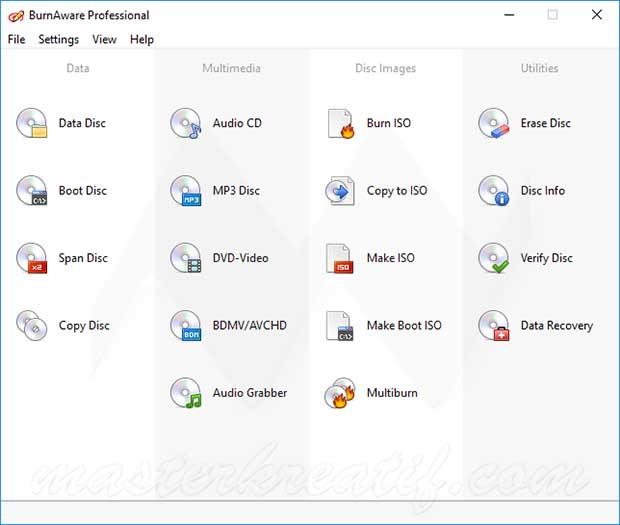Click the Disc Images column heading

(386, 68)
